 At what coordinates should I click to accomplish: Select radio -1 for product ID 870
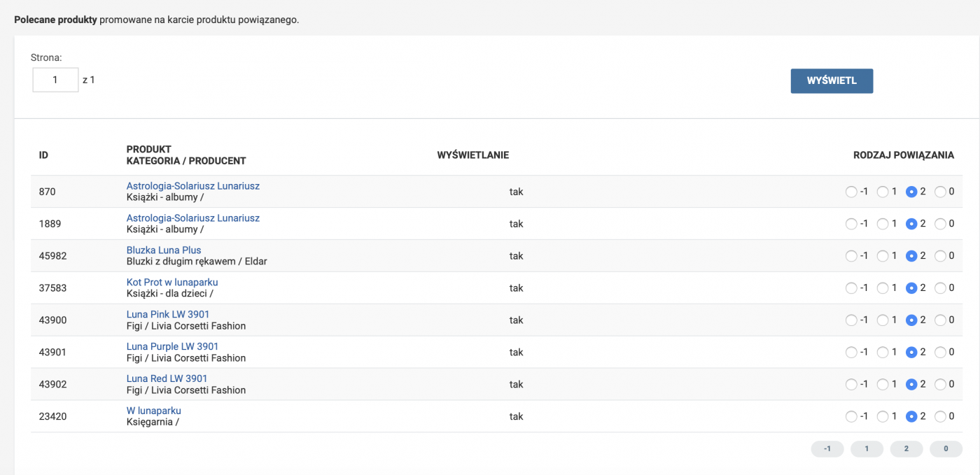coord(851,192)
